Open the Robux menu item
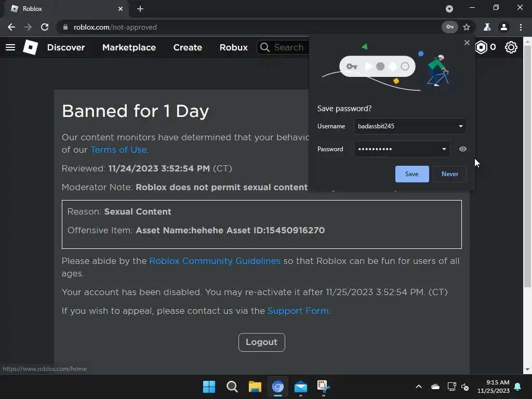The width and height of the screenshot is (532, 399). tap(233, 47)
